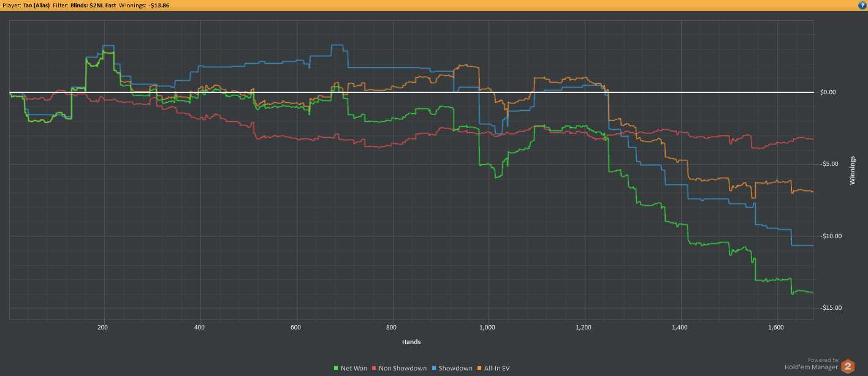
Task: Click the -$10.00 axis label
Action: 831,236
